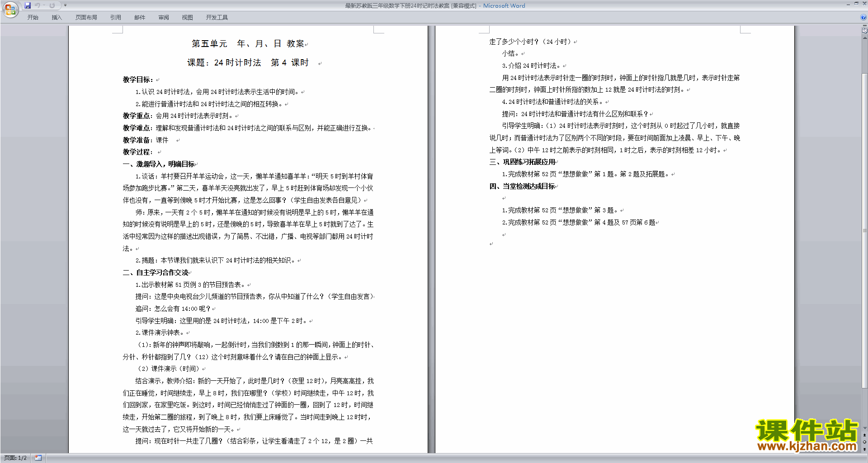Click the Save icon in quick access toolbar

tap(28, 5)
